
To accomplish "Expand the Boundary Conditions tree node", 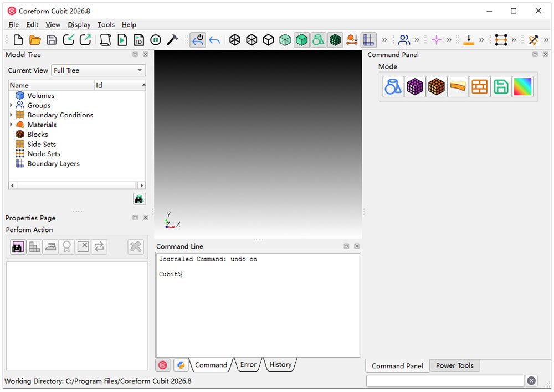I will click(x=11, y=115).
